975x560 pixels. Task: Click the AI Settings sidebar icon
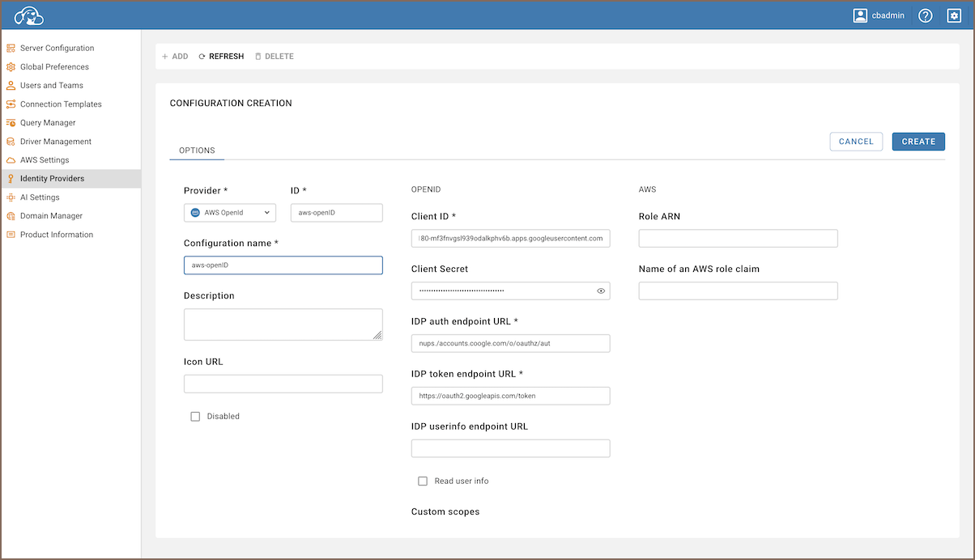point(11,197)
